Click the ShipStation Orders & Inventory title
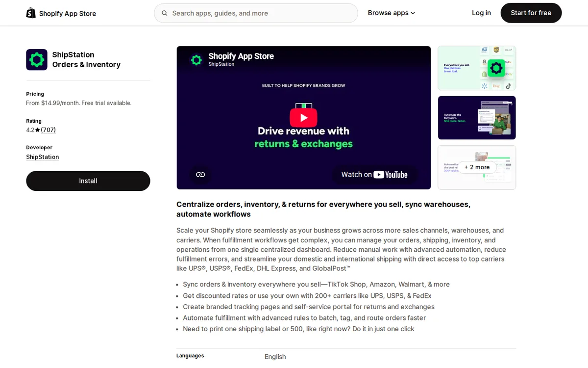Screen dimensions: 588x368 [86, 60]
